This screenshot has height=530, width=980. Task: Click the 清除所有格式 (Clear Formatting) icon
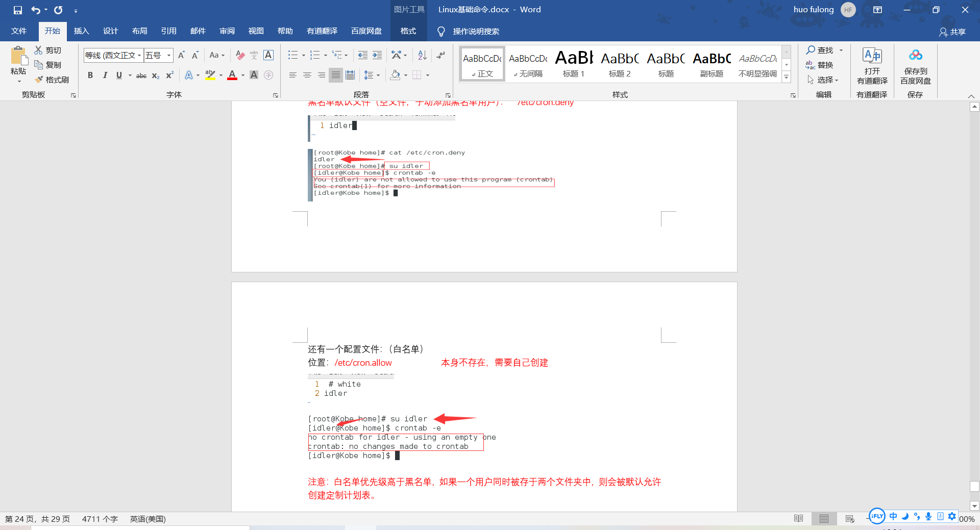pyautogui.click(x=240, y=55)
